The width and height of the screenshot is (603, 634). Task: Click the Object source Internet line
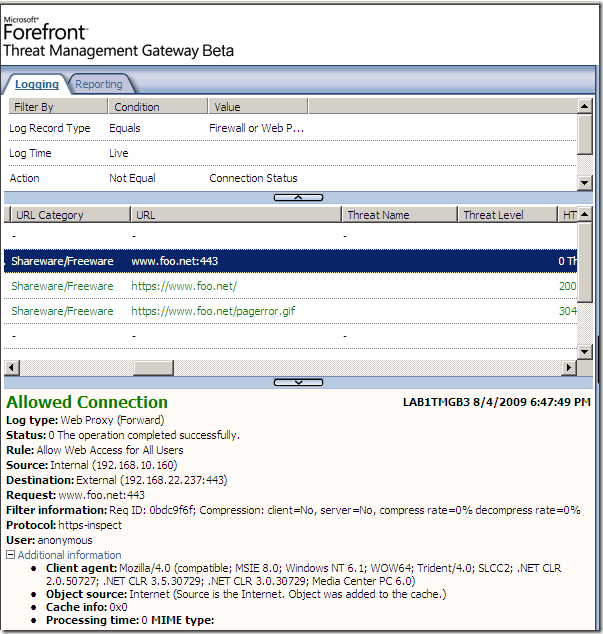pyautogui.click(x=246, y=594)
